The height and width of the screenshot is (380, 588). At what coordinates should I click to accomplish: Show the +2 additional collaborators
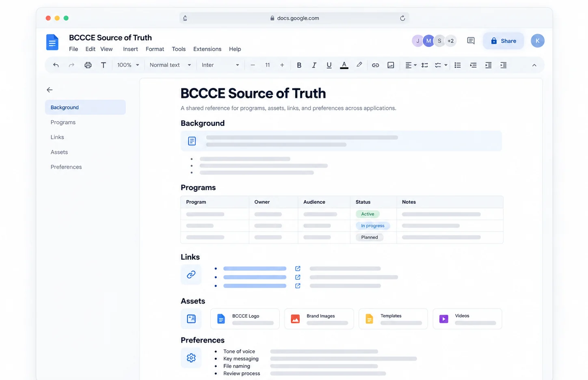tap(450, 41)
